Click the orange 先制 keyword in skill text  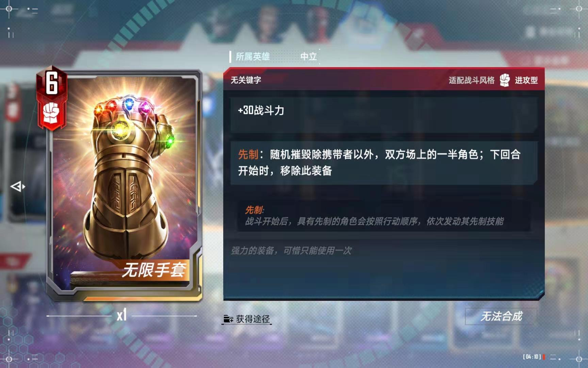pyautogui.click(x=248, y=154)
